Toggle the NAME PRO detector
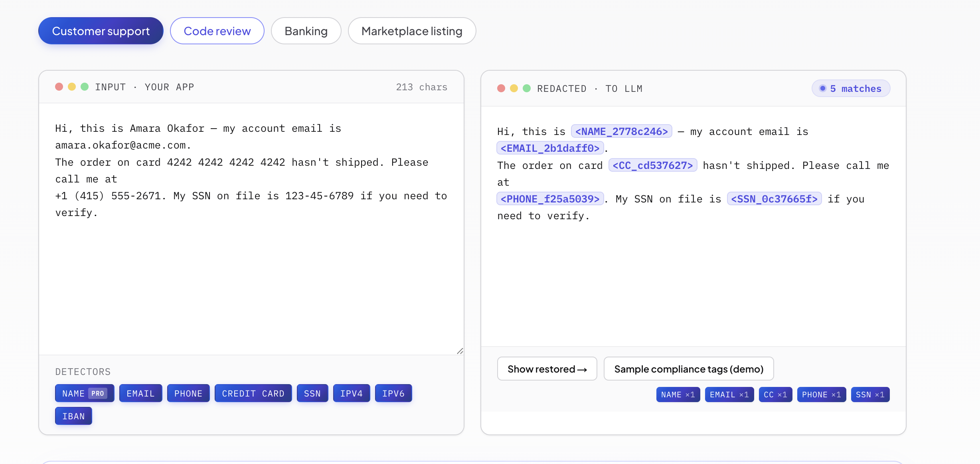Screen dimensions: 980x464 point(85,393)
